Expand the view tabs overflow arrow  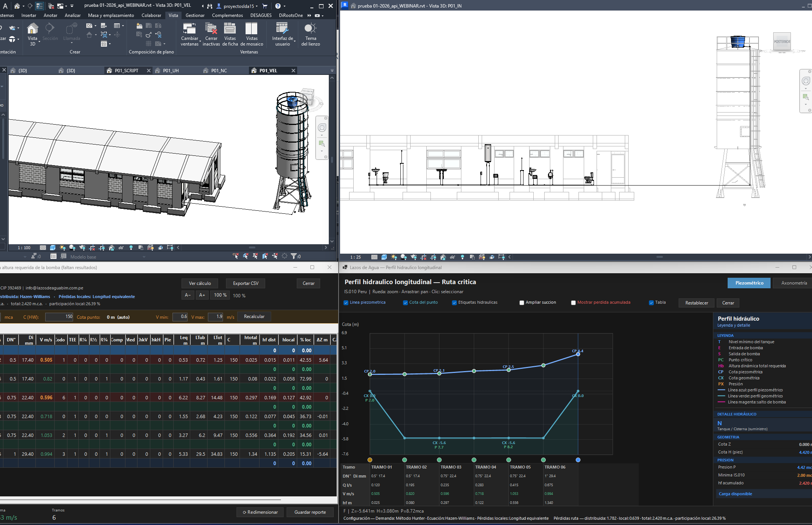click(x=332, y=70)
